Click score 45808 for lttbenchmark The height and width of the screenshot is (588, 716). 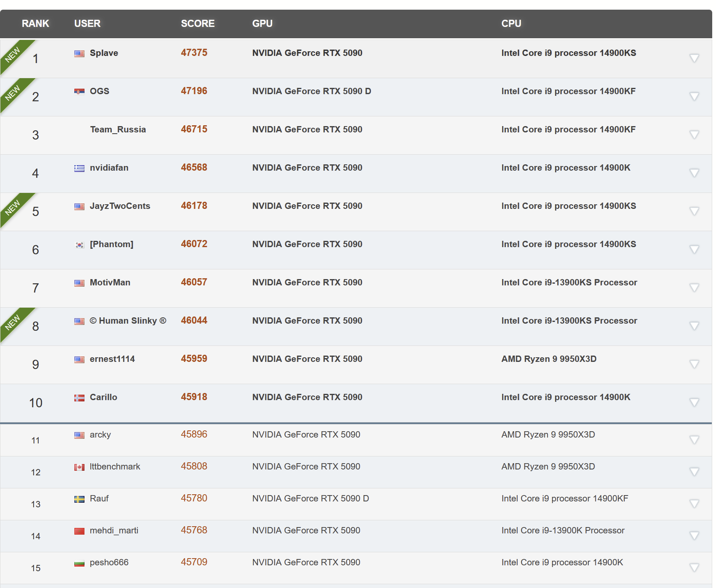[x=194, y=466]
